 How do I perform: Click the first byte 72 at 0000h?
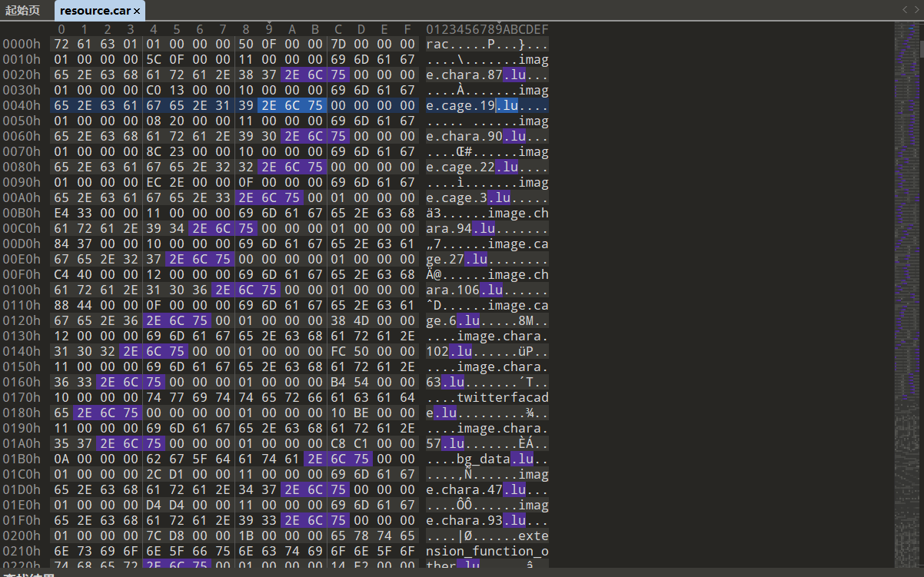[61, 45]
